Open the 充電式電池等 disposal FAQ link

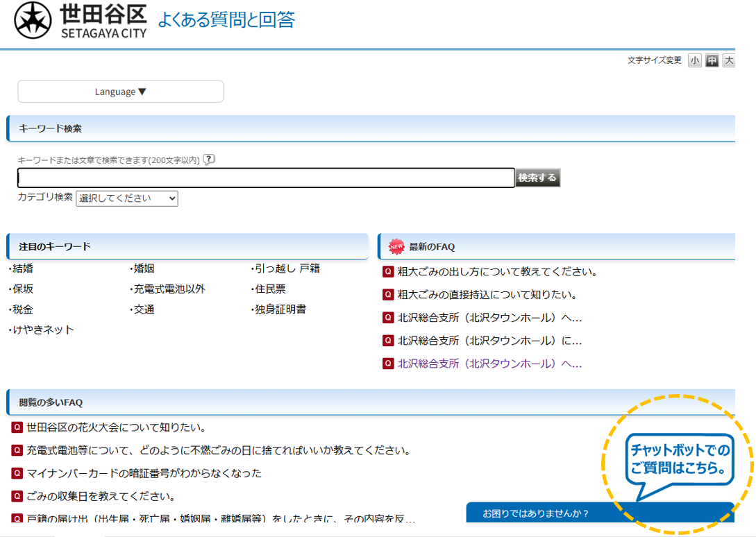point(218,451)
